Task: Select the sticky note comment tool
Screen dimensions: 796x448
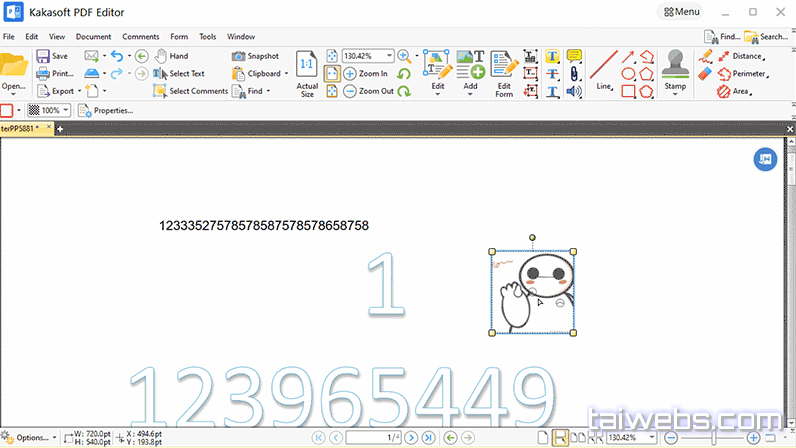Action: point(574,56)
